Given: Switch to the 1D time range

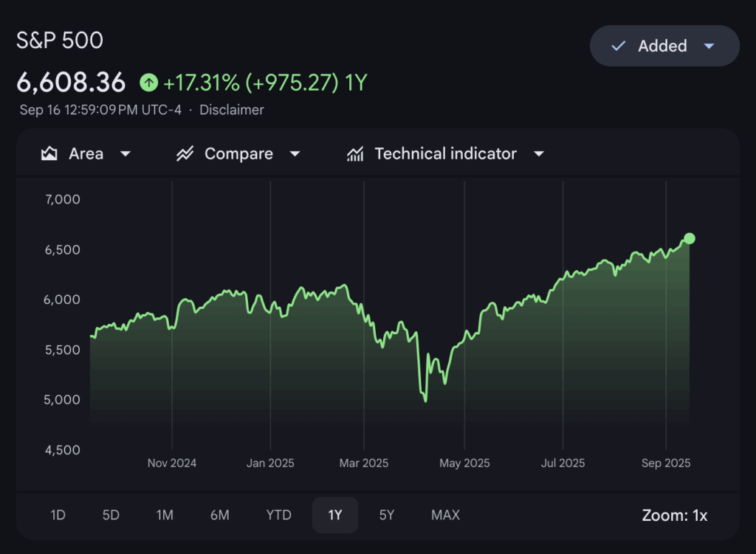Looking at the screenshot, I should click(x=58, y=515).
